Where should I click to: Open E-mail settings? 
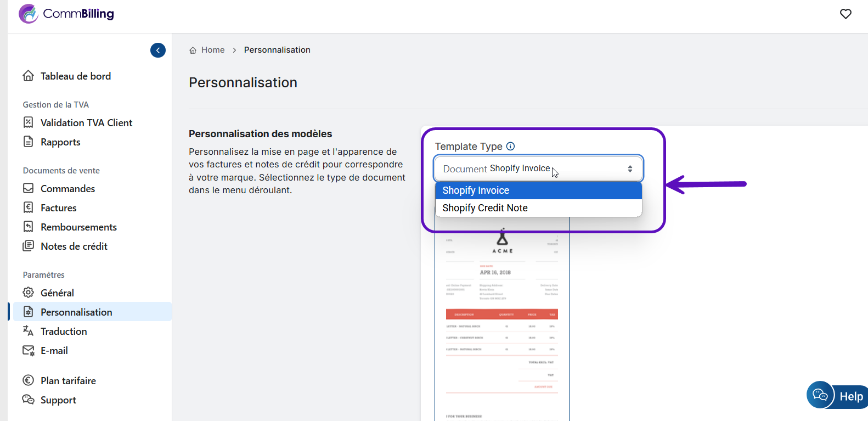[x=54, y=350]
